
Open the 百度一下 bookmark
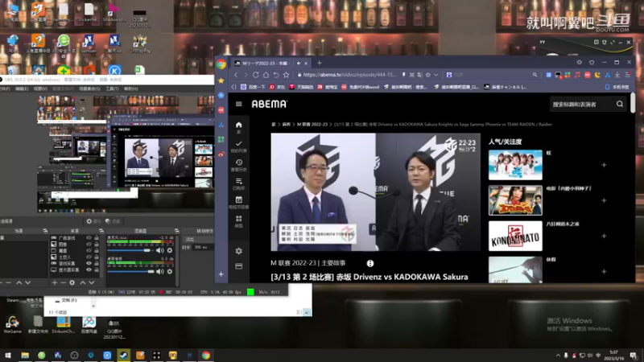pyautogui.click(x=253, y=87)
